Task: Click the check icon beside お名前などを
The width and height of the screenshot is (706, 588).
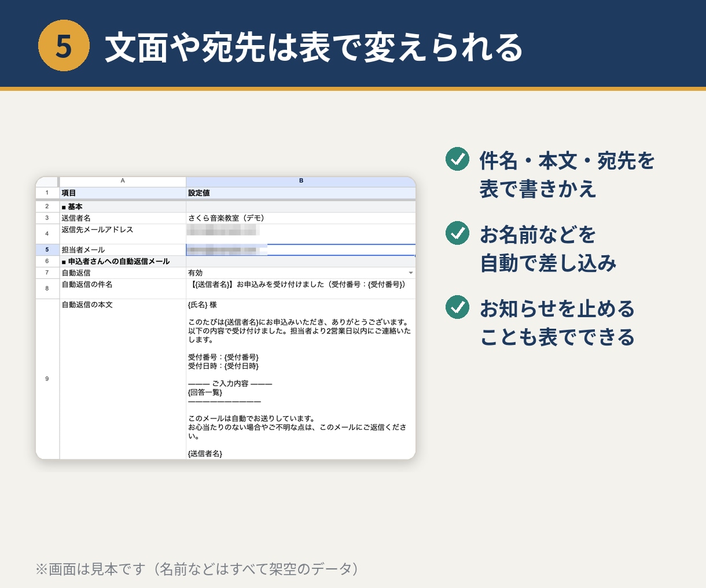Action: coord(457,233)
